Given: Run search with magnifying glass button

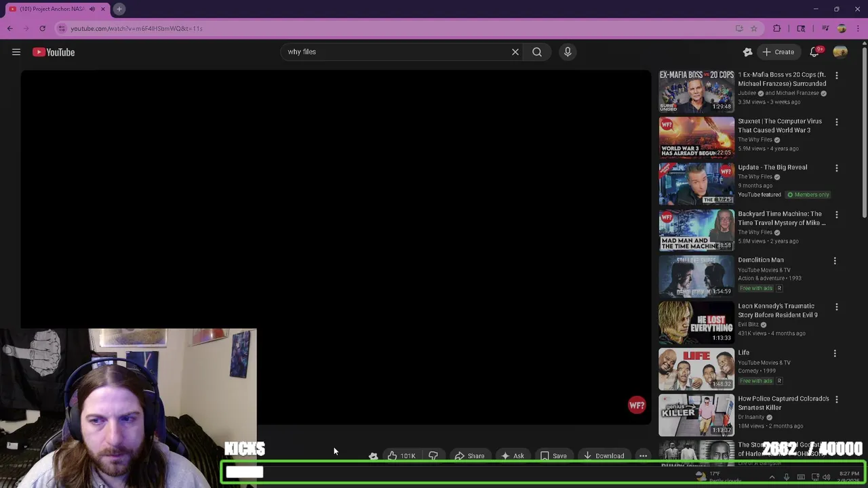Looking at the screenshot, I should 537,52.
